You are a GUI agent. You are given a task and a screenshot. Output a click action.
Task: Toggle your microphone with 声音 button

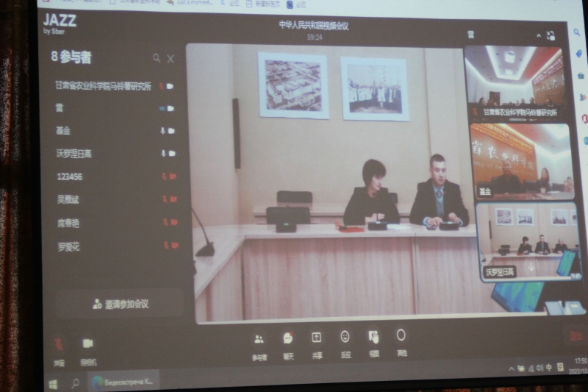(x=59, y=344)
